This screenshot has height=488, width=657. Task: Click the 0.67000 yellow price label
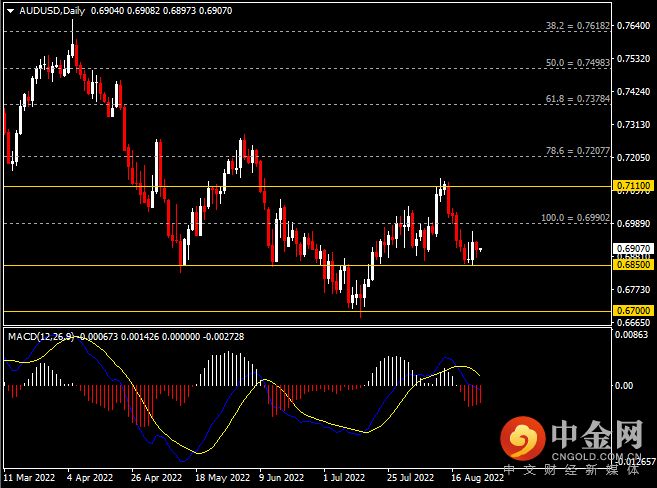coord(634,310)
